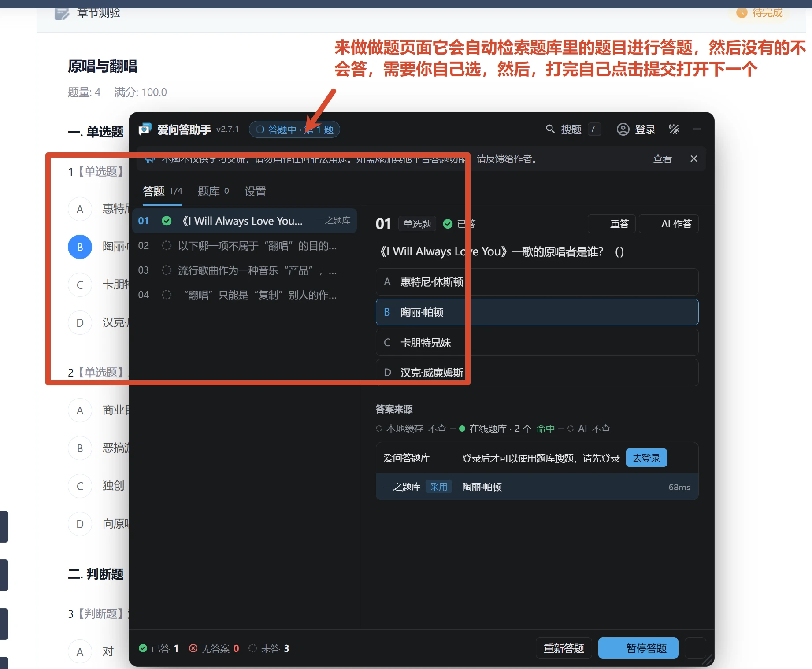Viewport: 812px width, 669px height.
Task: Select radio B of question 2 on webpage
Action: click(80, 448)
